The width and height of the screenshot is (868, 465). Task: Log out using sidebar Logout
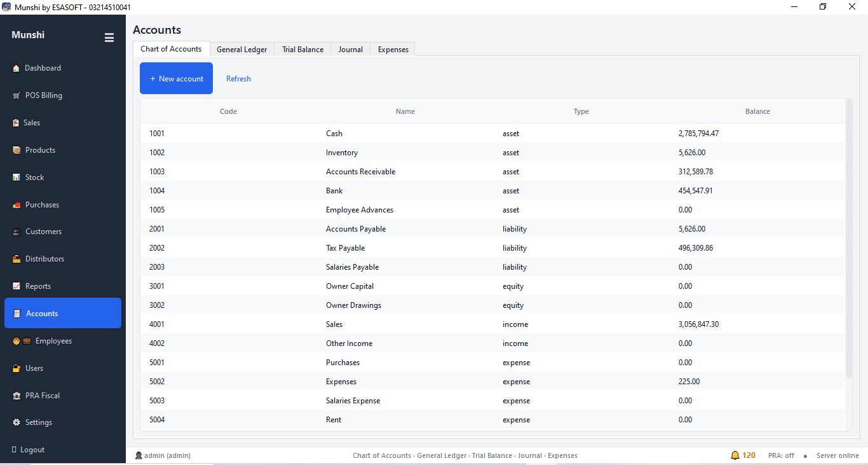coord(28,450)
